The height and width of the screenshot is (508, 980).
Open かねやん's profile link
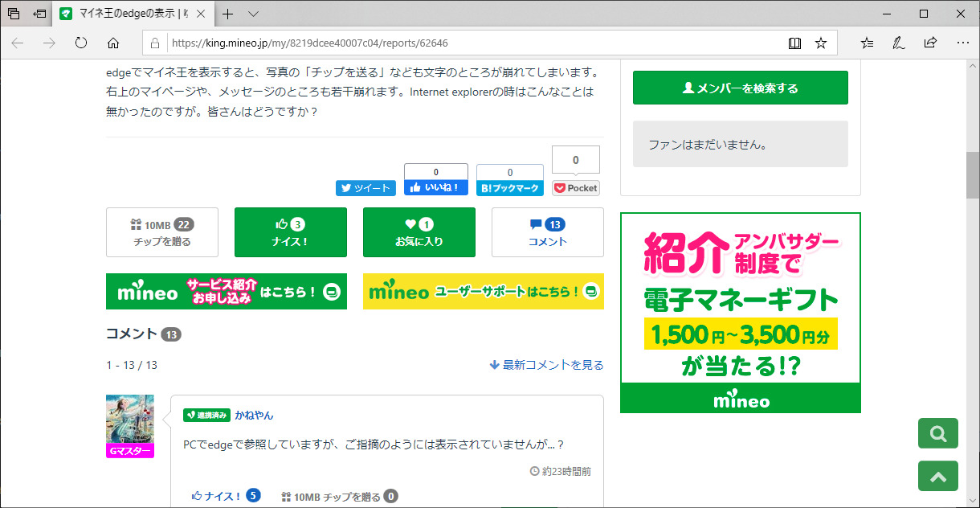[x=254, y=415]
